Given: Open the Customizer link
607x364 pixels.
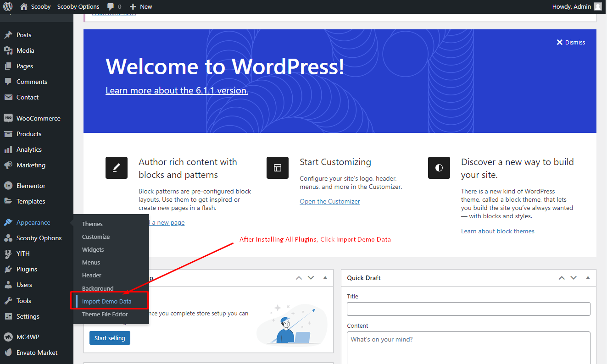Looking at the screenshot, I should [330, 201].
